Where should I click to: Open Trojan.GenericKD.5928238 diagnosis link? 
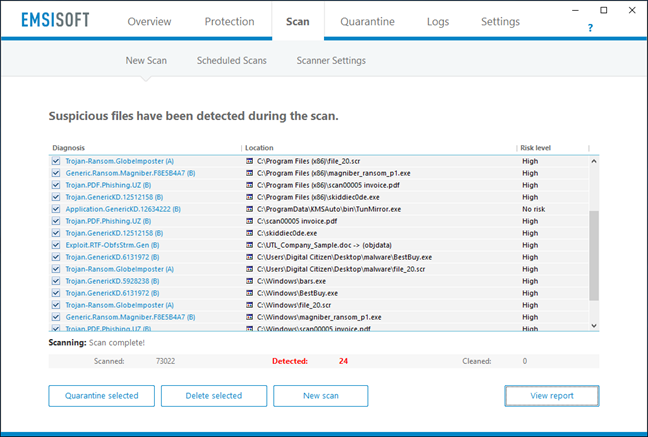[112, 281]
